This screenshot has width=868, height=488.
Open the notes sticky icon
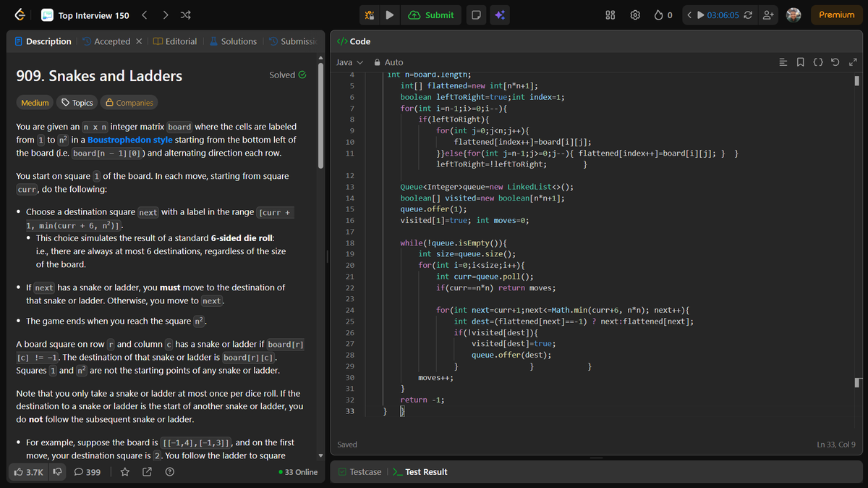[x=477, y=14]
